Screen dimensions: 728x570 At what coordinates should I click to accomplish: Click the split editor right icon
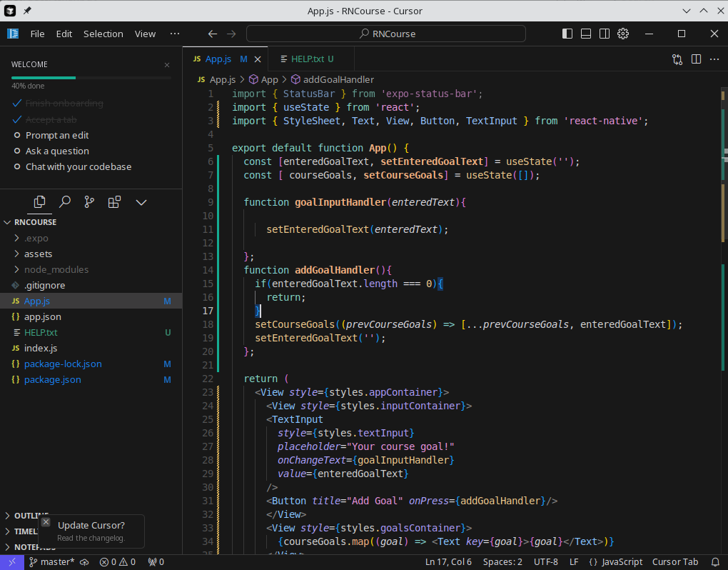(x=696, y=59)
